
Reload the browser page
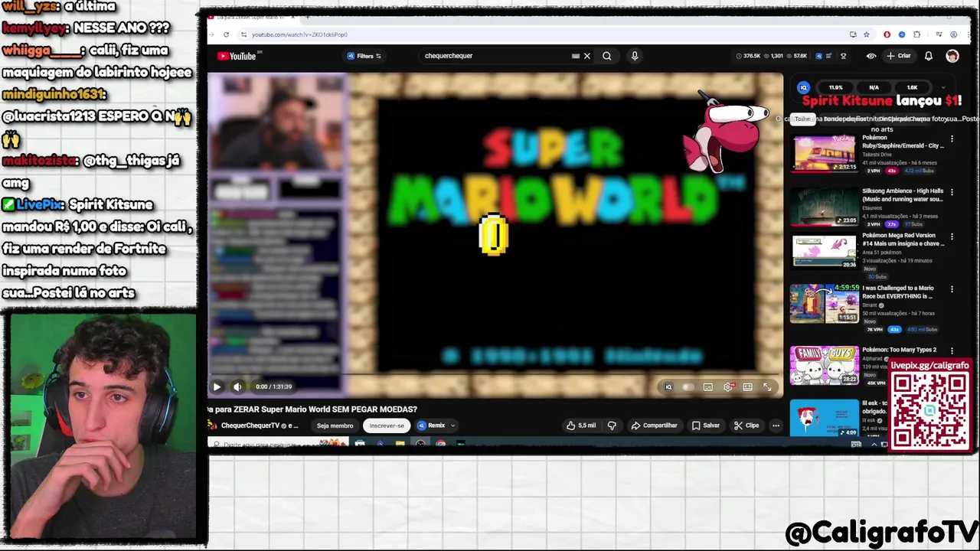[x=226, y=34]
